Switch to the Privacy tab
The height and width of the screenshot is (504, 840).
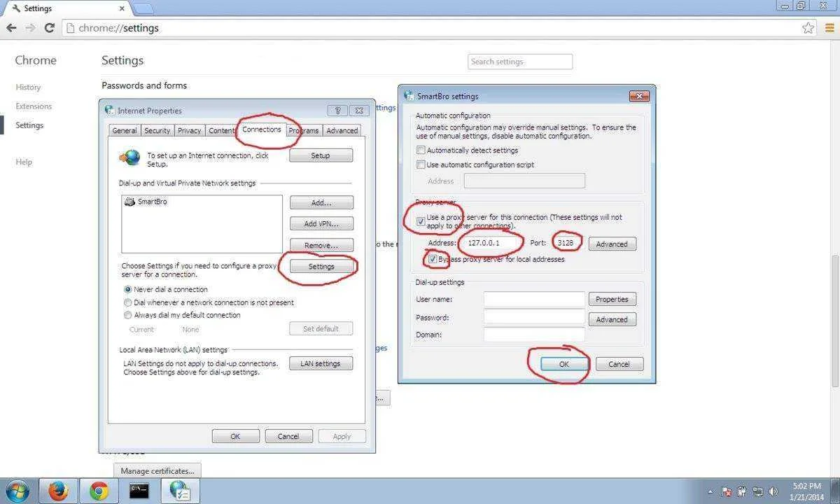point(190,130)
